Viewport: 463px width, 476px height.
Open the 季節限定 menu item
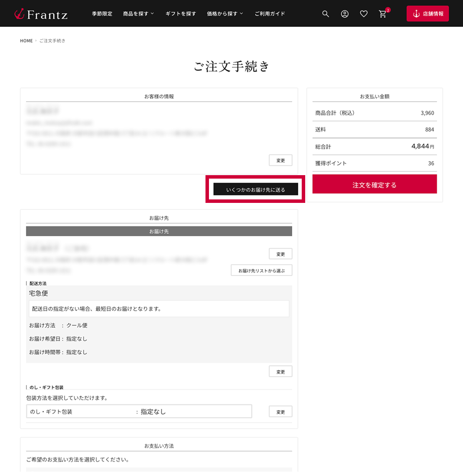(x=102, y=14)
